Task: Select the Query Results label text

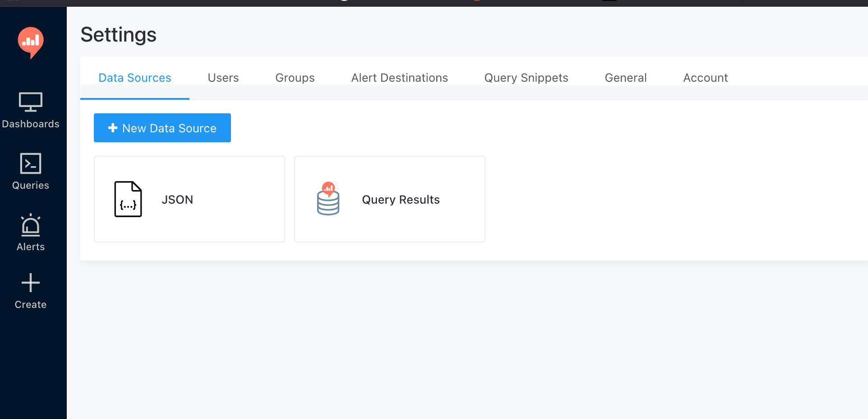Action: (x=400, y=199)
